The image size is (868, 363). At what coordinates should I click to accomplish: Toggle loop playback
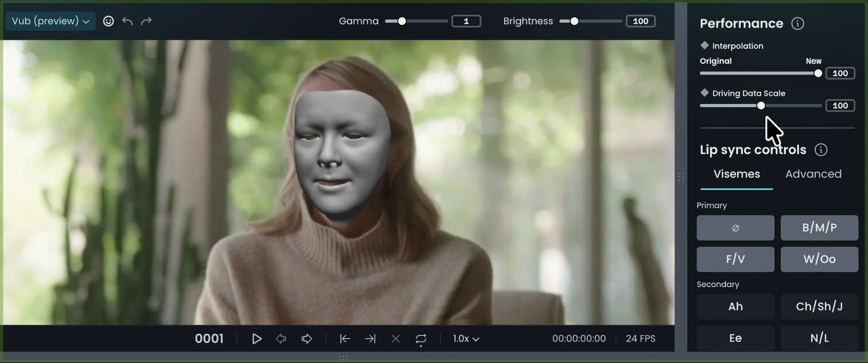[421, 339]
